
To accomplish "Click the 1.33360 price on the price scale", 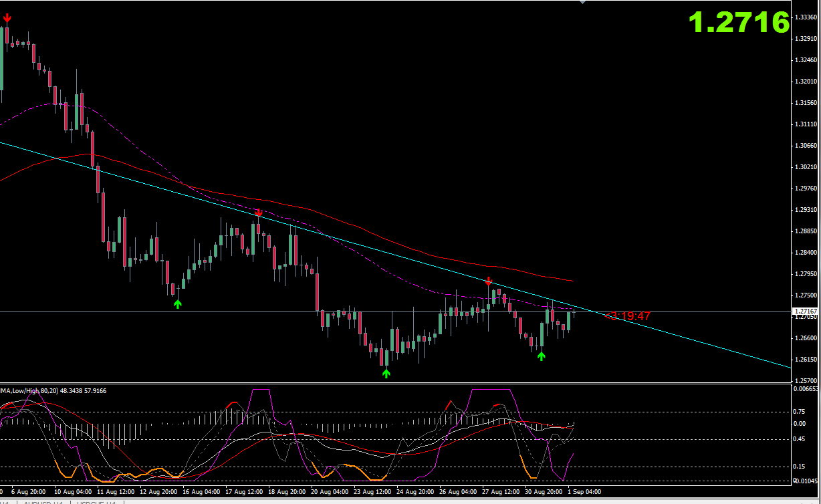I will tap(806, 17).
